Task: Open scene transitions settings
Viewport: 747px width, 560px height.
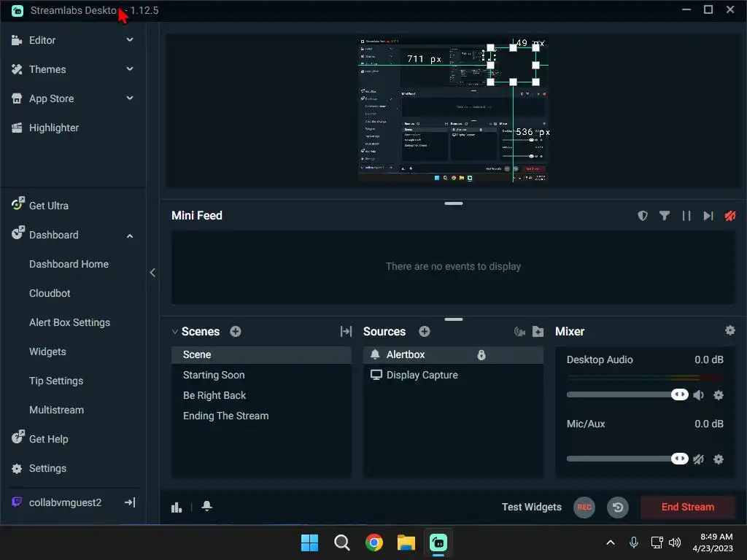Action: click(x=346, y=332)
